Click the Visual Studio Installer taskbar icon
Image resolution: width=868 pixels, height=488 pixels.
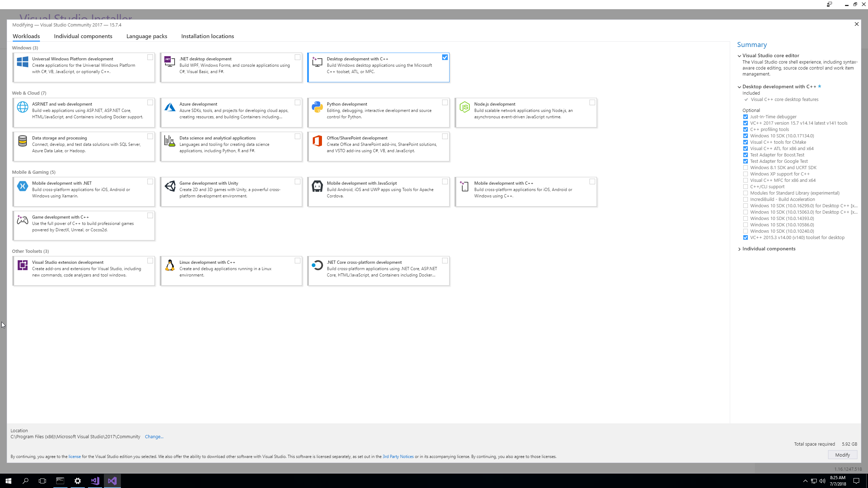(112, 481)
